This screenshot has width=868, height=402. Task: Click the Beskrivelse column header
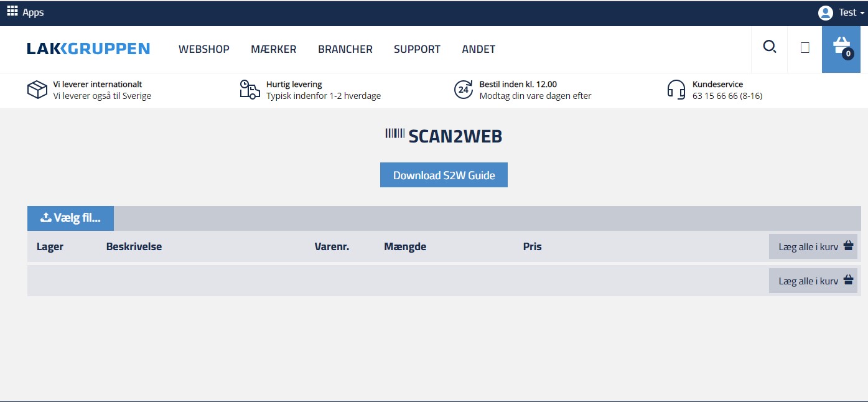click(x=134, y=246)
